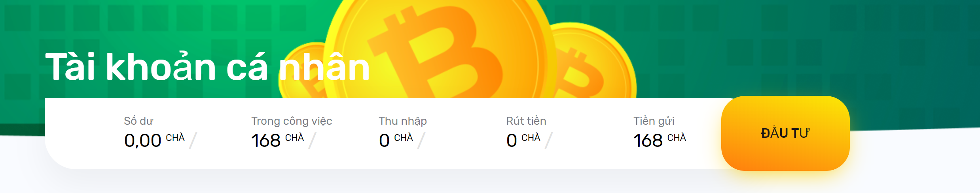Select the Thu nhập label
980x193 pixels.
(403, 121)
